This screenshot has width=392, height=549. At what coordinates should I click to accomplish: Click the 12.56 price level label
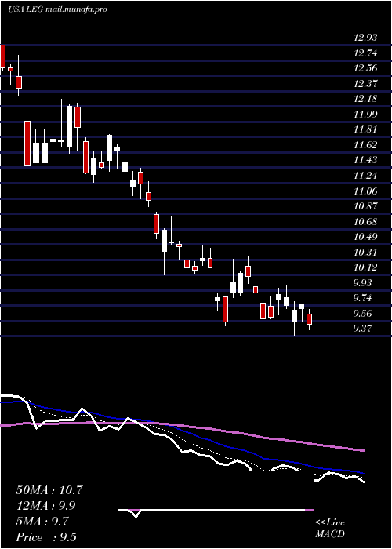365,68
